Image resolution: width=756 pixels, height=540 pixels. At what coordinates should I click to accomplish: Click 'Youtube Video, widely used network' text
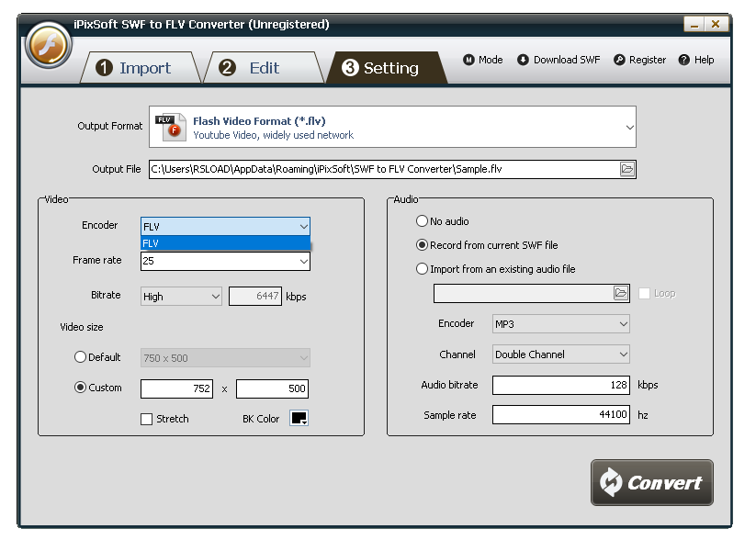[x=274, y=135]
